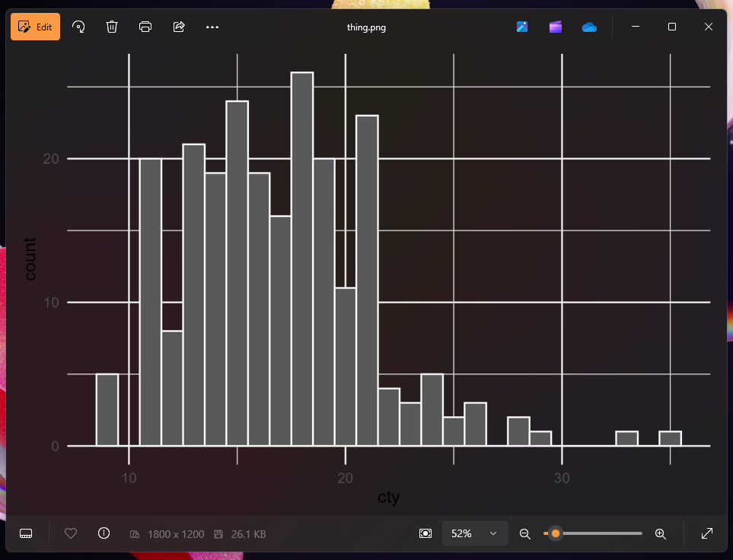The height and width of the screenshot is (560, 733).
Task: Click the cty axis label
Action: [388, 497]
